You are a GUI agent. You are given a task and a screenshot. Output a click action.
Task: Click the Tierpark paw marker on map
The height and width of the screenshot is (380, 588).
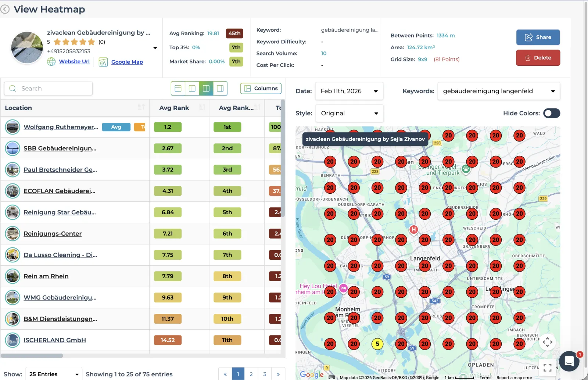point(466,169)
